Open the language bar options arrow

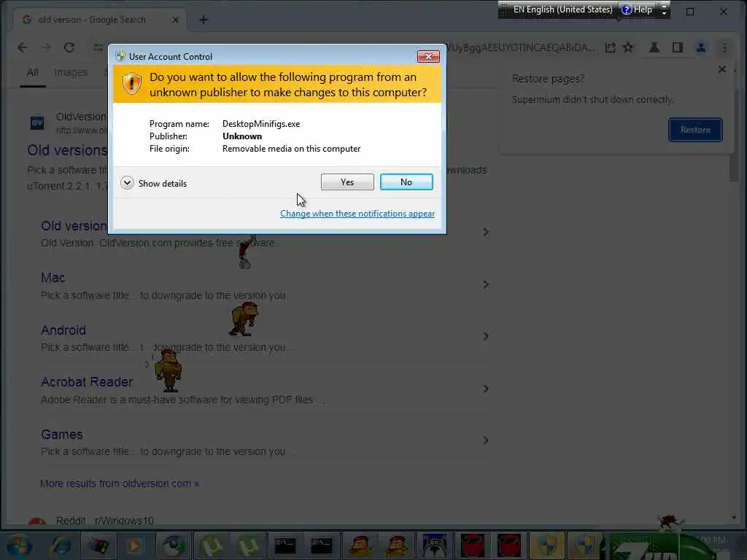(664, 9)
